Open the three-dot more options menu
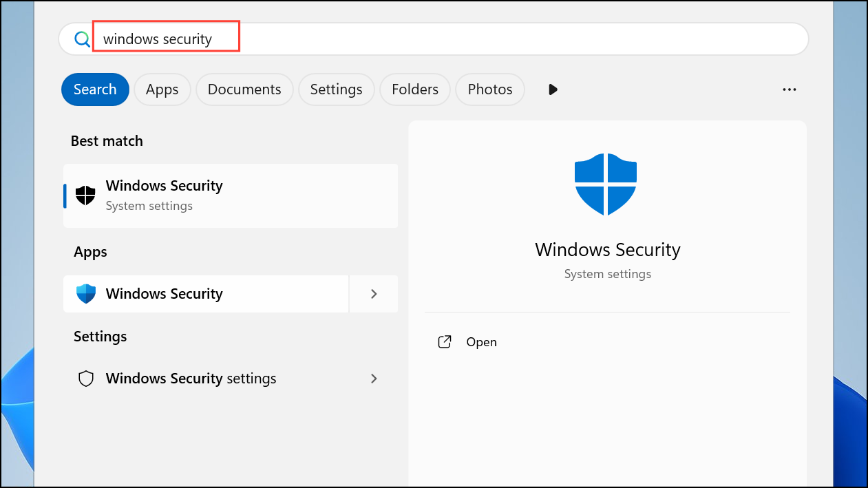 (790, 89)
